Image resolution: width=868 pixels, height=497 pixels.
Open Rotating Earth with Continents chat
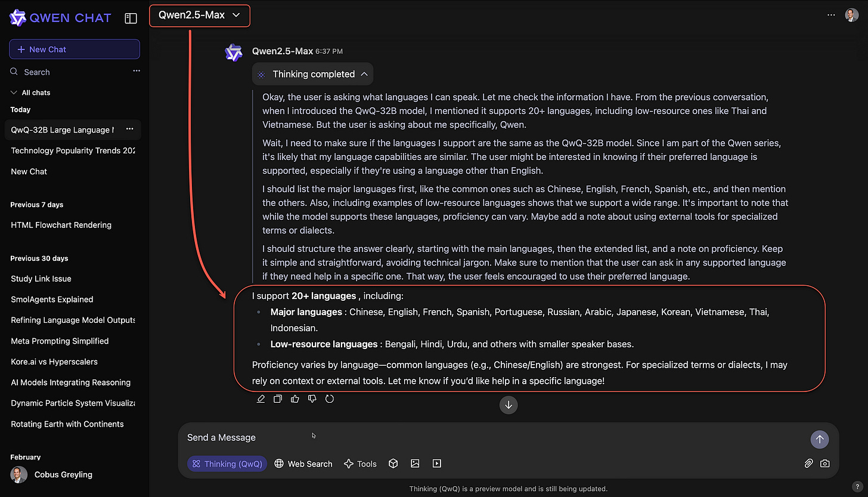[x=67, y=424]
